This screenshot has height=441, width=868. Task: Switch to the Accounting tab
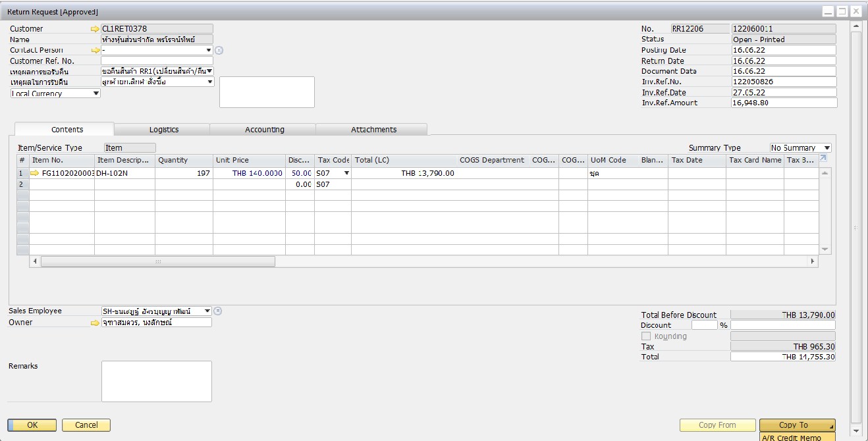click(264, 130)
